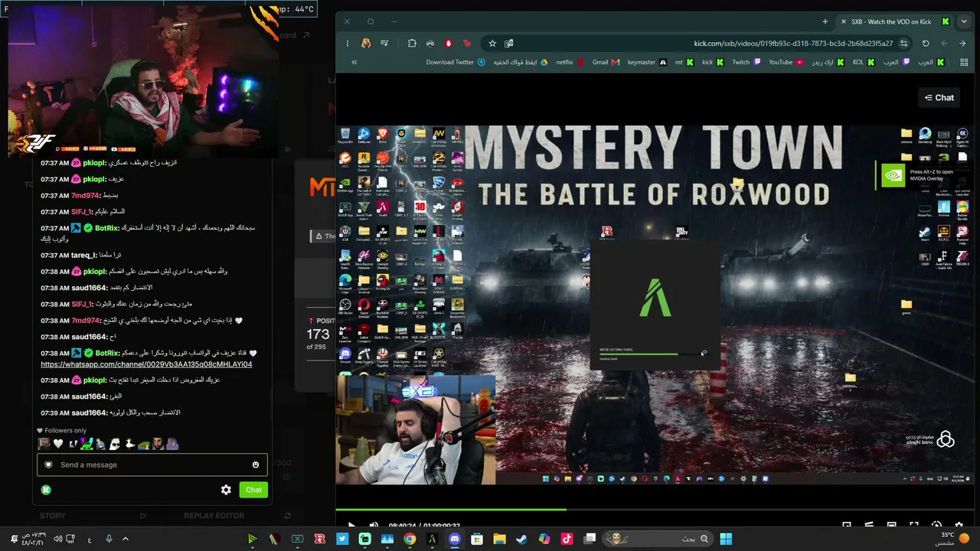Expand the Chrome tab search dropdown

[964, 21]
